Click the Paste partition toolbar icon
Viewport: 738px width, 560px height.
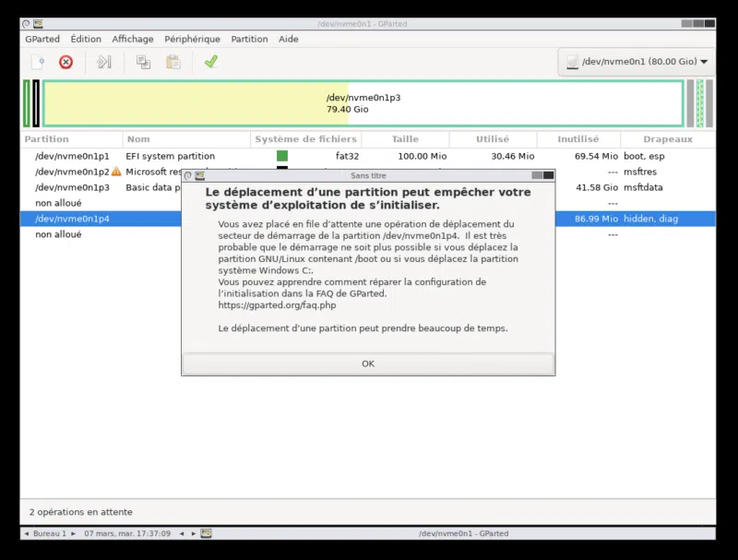tap(173, 62)
